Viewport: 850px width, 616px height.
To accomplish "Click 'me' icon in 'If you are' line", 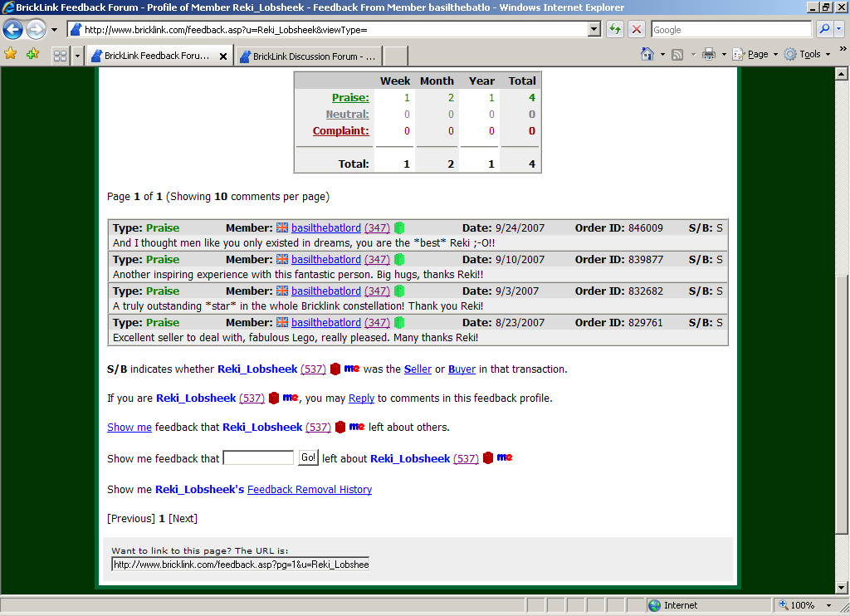I will click(x=291, y=398).
